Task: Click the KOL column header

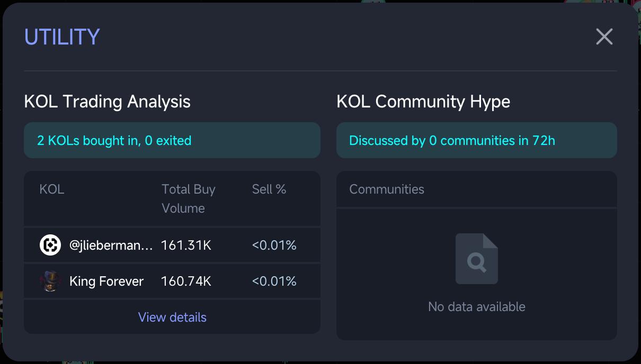Action: click(52, 189)
